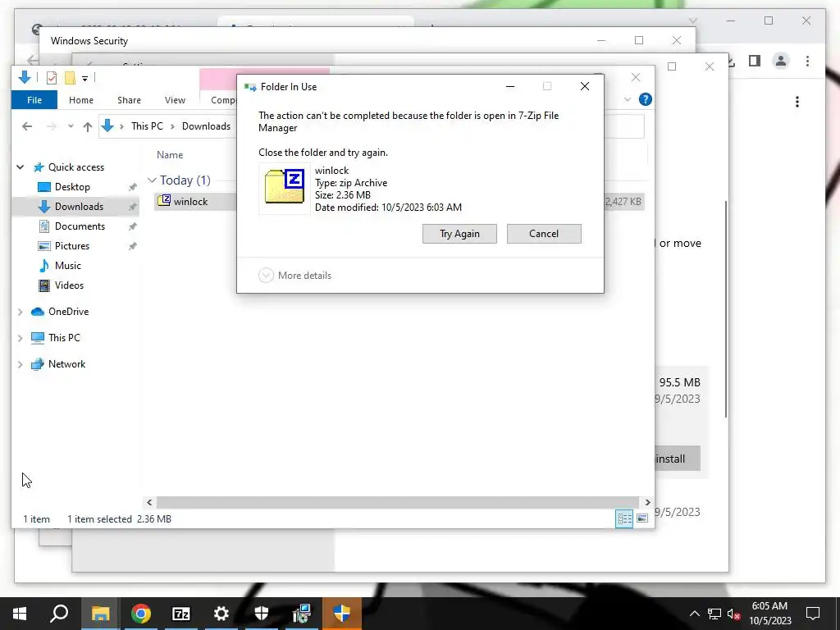The image size is (840, 630).
Task: Collapse the Today (1) group
Action: click(x=152, y=180)
